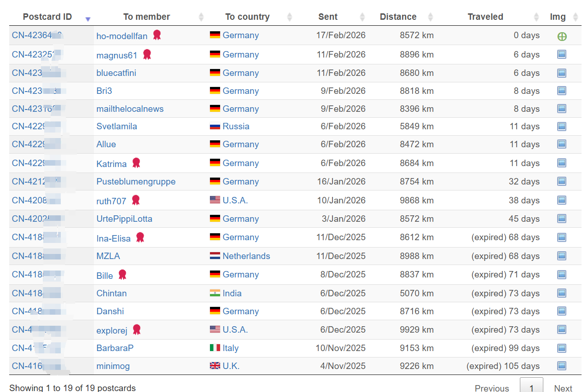Sort by the To member column
Screen dimensions: 588x392
click(146, 17)
